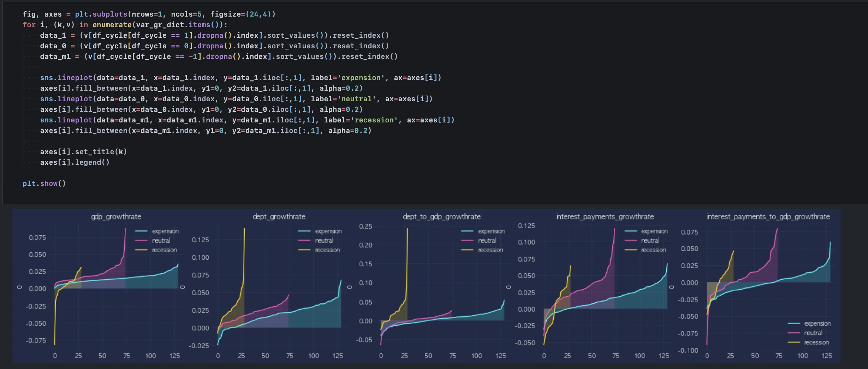Click the 'recession' string in the lineplot call

tap(374, 120)
